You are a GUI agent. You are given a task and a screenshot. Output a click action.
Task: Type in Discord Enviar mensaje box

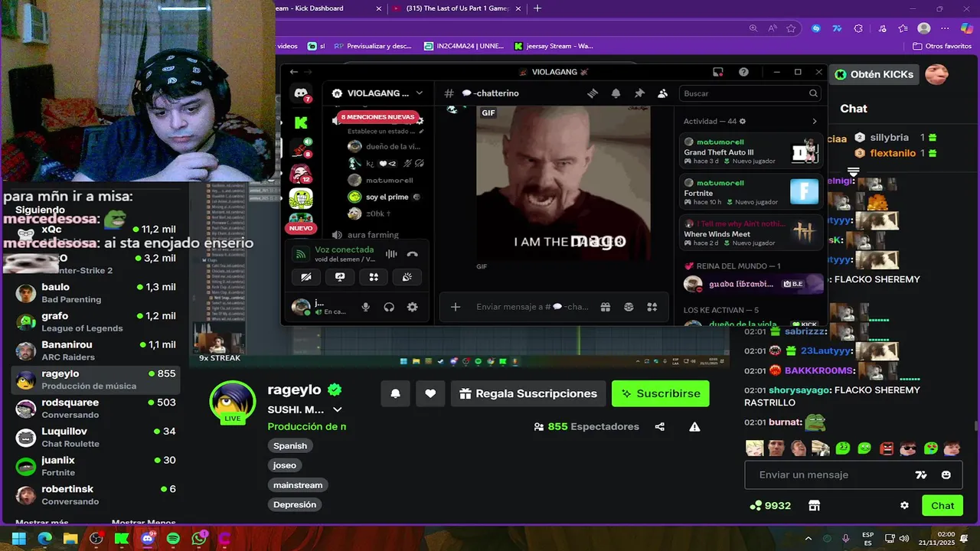(x=532, y=307)
